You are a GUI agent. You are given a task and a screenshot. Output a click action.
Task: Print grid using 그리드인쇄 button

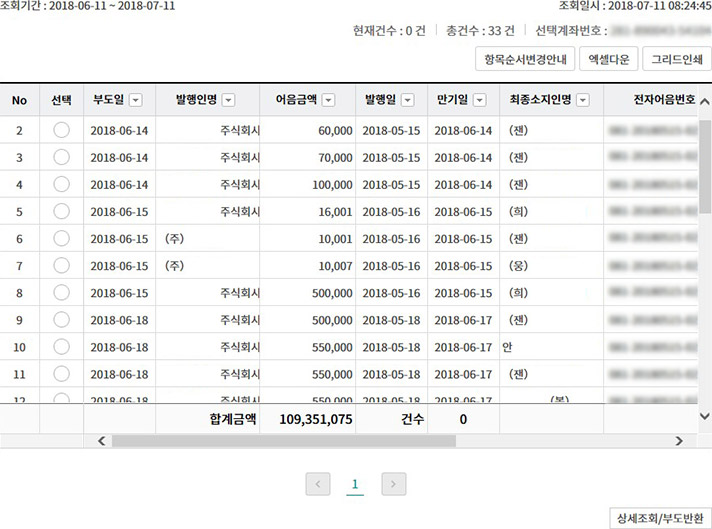[676, 60]
